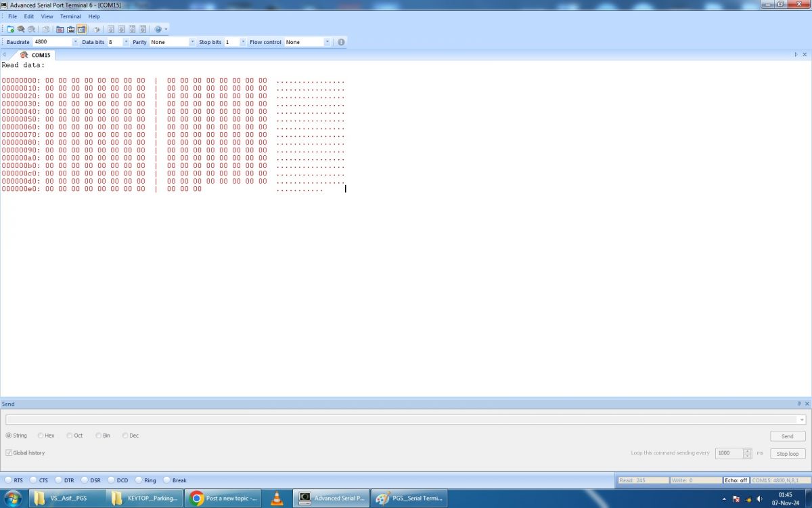Viewport: 812px width, 508px height.
Task: Open VLC media player from taskbar
Action: [277, 499]
